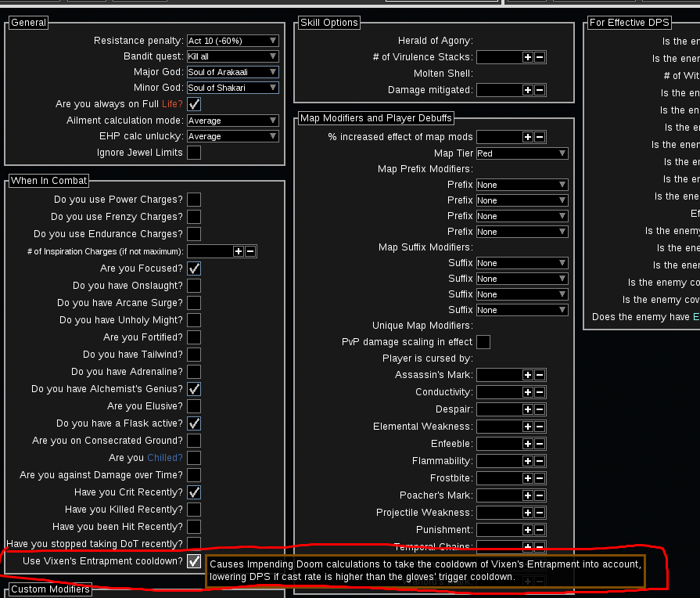Enable "Do you use Power Charges?"

click(193, 200)
